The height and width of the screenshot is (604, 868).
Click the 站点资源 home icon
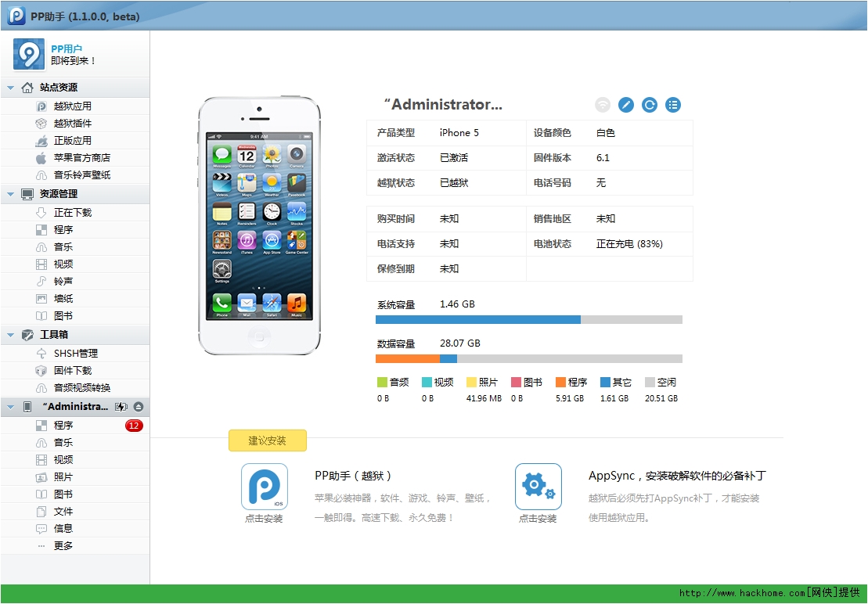click(x=27, y=88)
